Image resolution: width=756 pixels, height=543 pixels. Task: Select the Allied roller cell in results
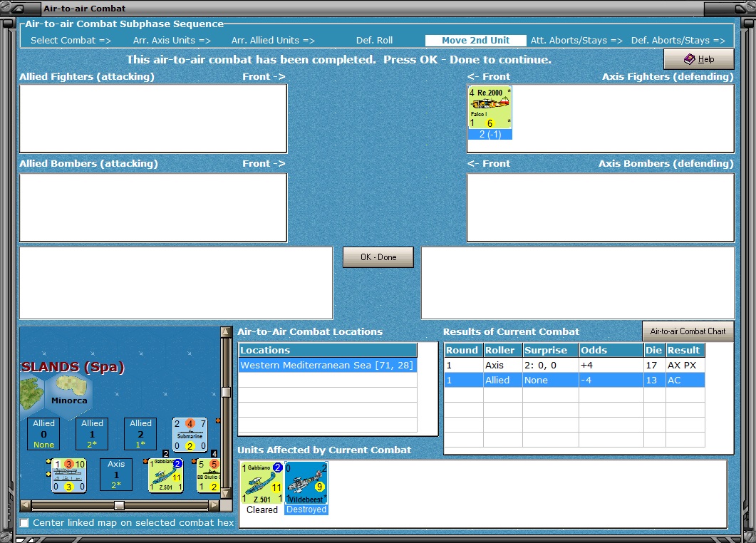[503, 380]
